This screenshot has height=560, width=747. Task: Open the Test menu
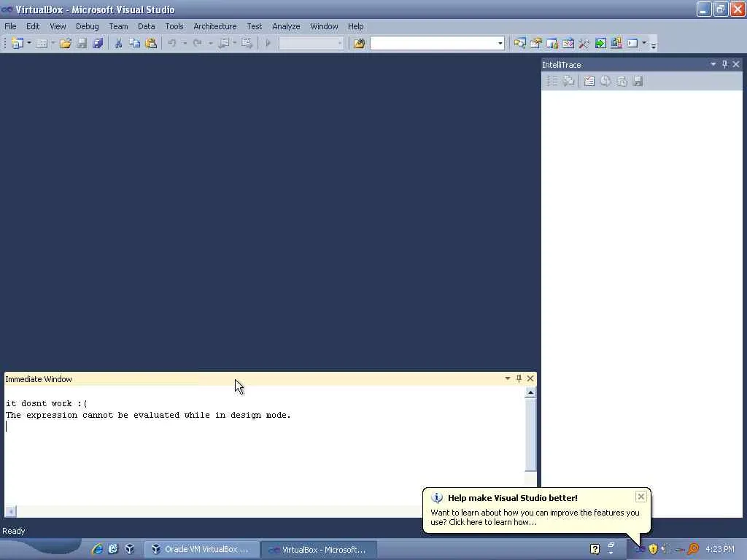[x=255, y=26]
